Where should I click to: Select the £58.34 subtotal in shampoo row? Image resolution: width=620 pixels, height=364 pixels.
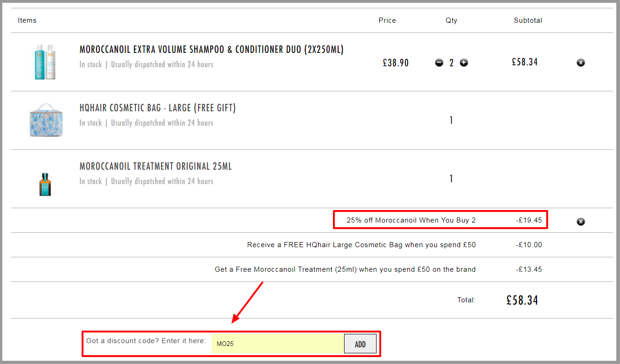pyautogui.click(x=525, y=62)
